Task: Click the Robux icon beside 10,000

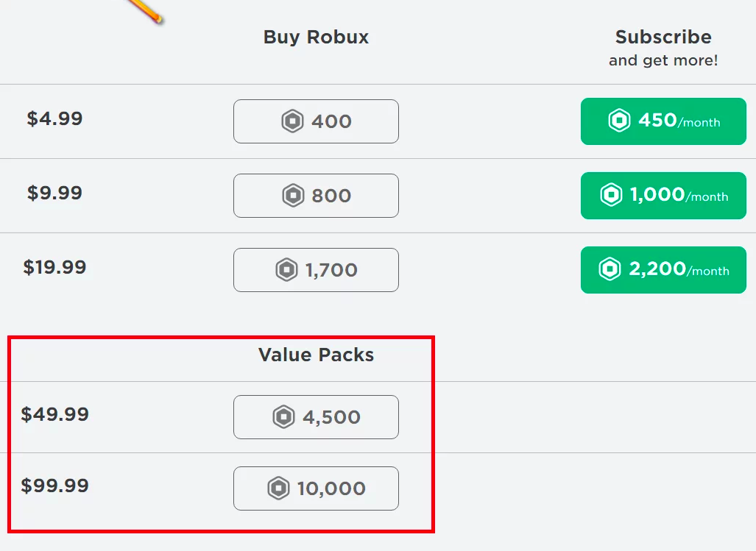Action: point(278,488)
